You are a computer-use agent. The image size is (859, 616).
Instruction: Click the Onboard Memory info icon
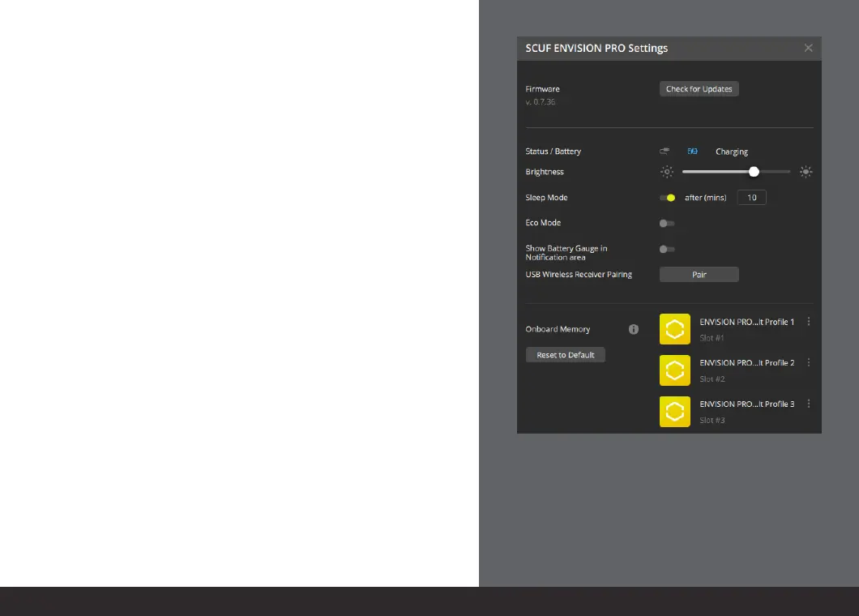[633, 329]
